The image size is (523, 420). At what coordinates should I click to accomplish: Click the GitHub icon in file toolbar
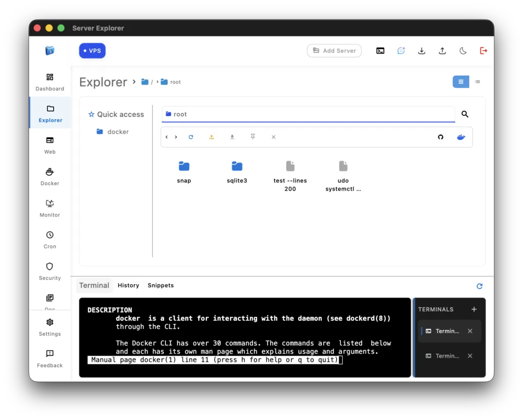[440, 137]
